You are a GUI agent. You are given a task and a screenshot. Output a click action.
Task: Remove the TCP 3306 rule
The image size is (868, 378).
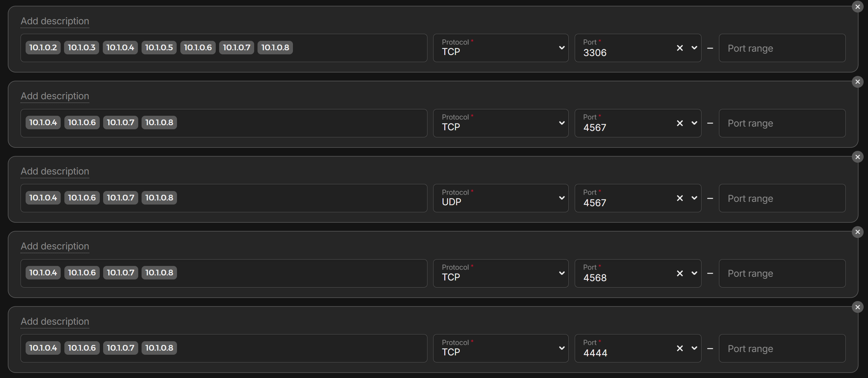pyautogui.click(x=857, y=6)
